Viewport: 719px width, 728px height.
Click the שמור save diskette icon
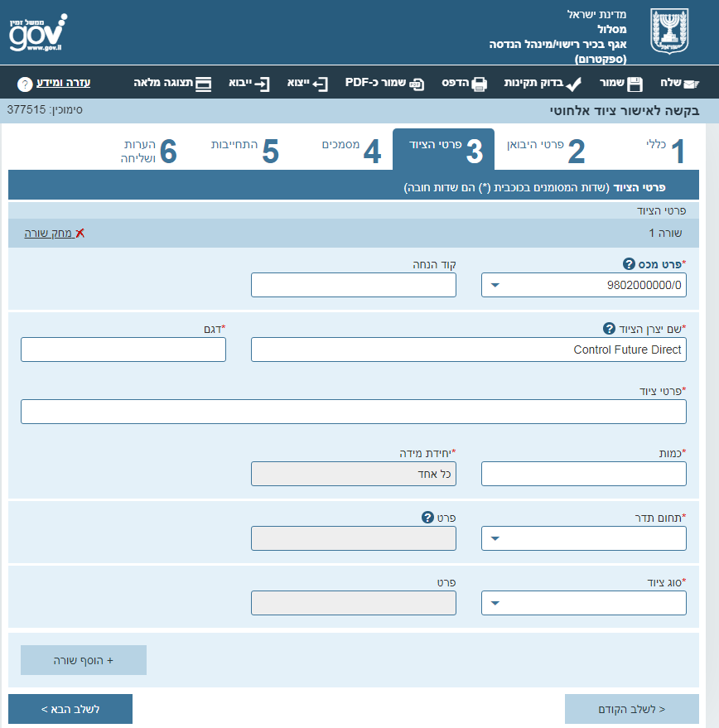click(635, 84)
